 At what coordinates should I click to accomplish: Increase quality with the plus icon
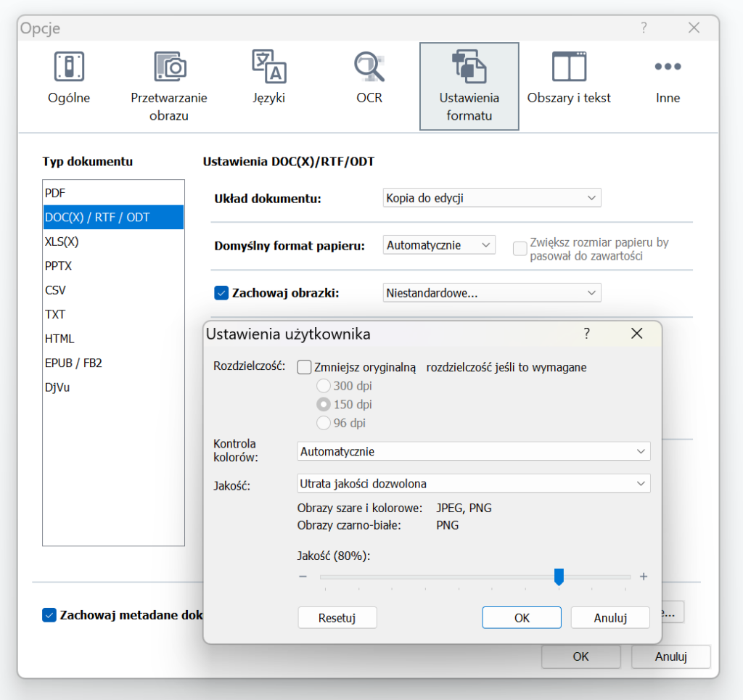(x=643, y=577)
